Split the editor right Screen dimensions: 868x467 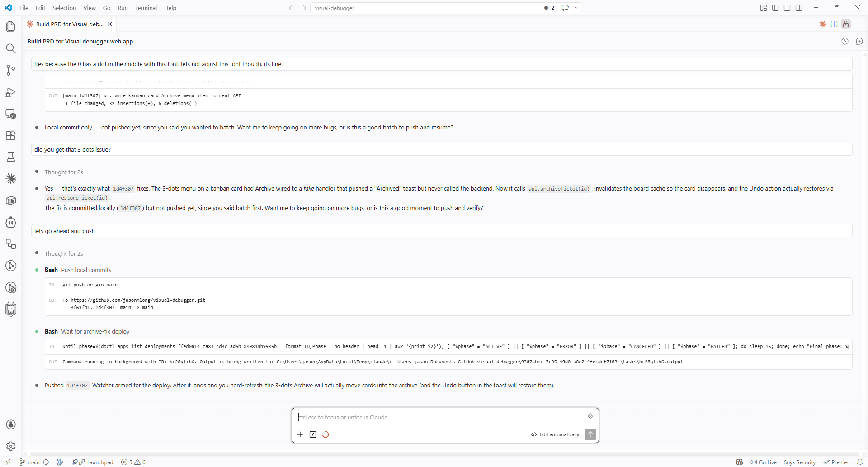(x=834, y=24)
